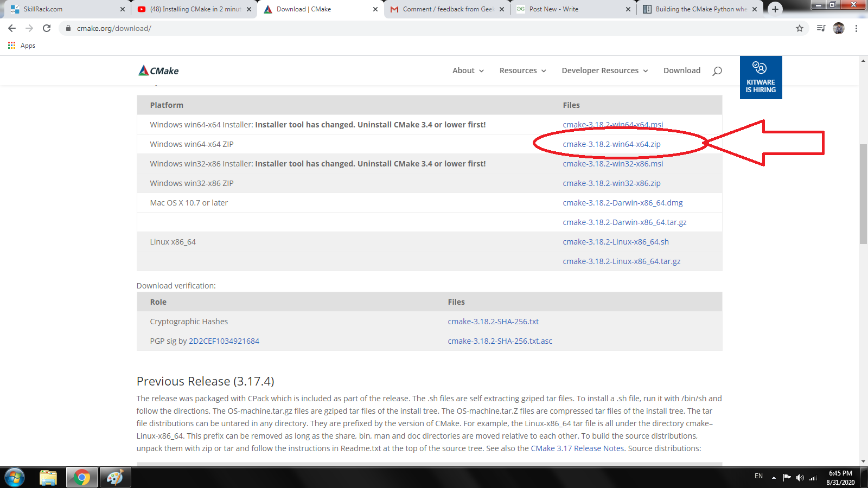Close the Post New - Write tab
868x488 pixels.
pos(628,9)
